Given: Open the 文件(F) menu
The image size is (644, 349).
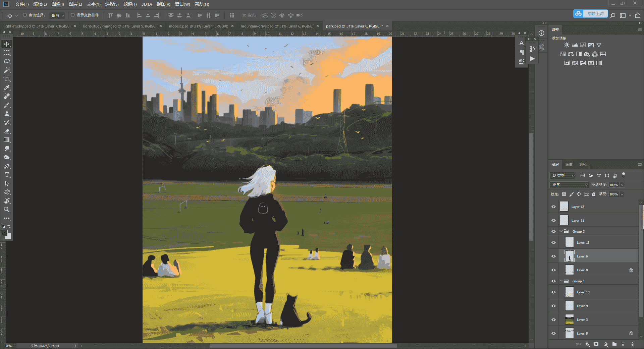Looking at the screenshot, I should click(22, 4).
